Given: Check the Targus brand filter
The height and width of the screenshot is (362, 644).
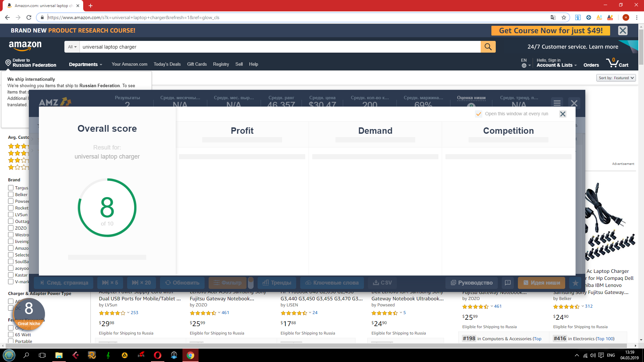Looking at the screenshot, I should click(11, 188).
